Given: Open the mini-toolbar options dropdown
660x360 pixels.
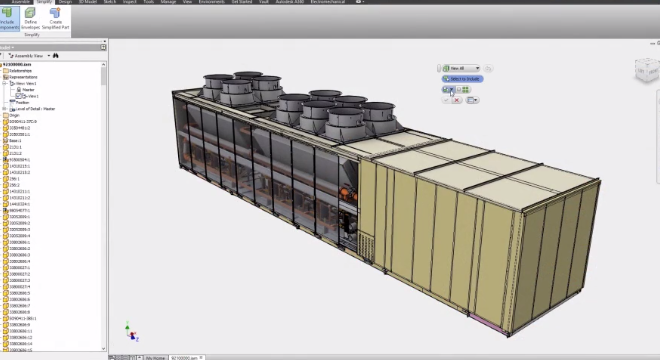Looking at the screenshot, I should pos(472,100).
